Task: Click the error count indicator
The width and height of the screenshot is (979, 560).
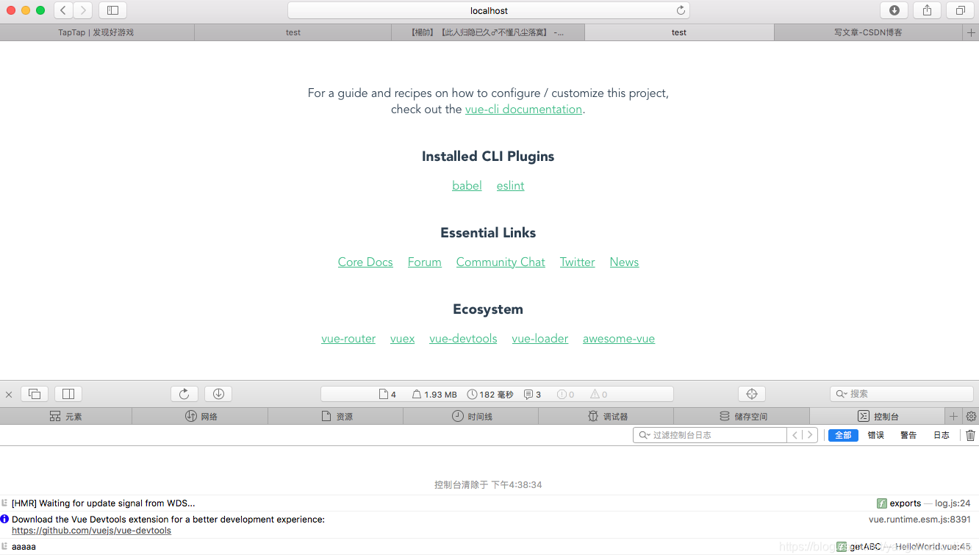Action: click(566, 395)
